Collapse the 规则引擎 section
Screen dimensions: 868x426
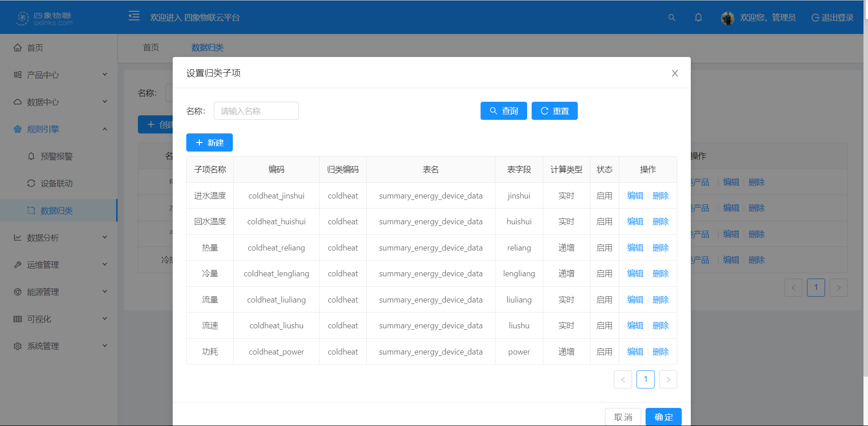pyautogui.click(x=105, y=129)
